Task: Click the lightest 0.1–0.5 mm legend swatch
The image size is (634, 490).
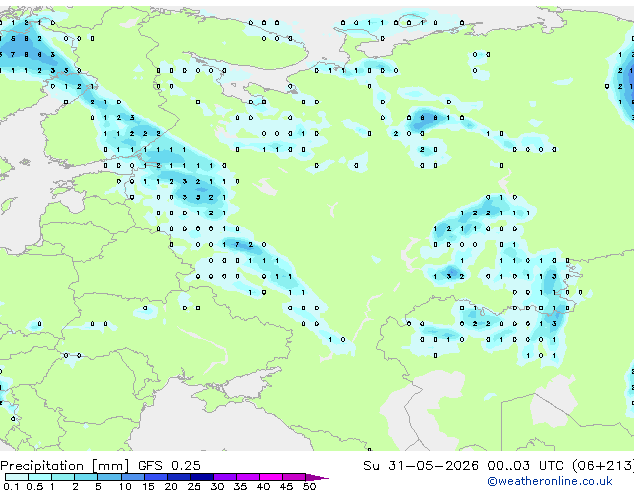Action: click(17, 477)
